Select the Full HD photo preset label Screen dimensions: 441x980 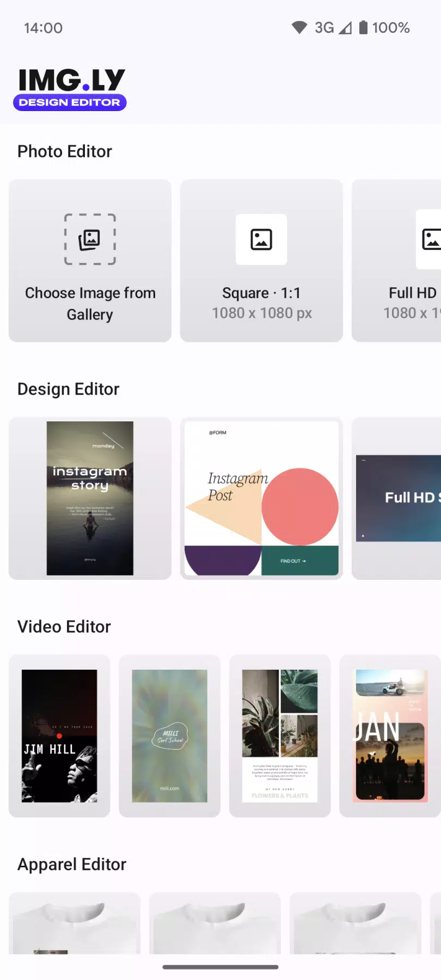[x=413, y=293]
